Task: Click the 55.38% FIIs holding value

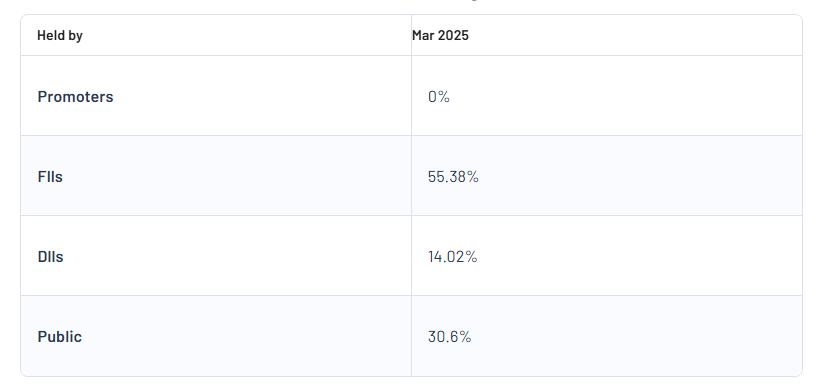Action: (x=453, y=177)
